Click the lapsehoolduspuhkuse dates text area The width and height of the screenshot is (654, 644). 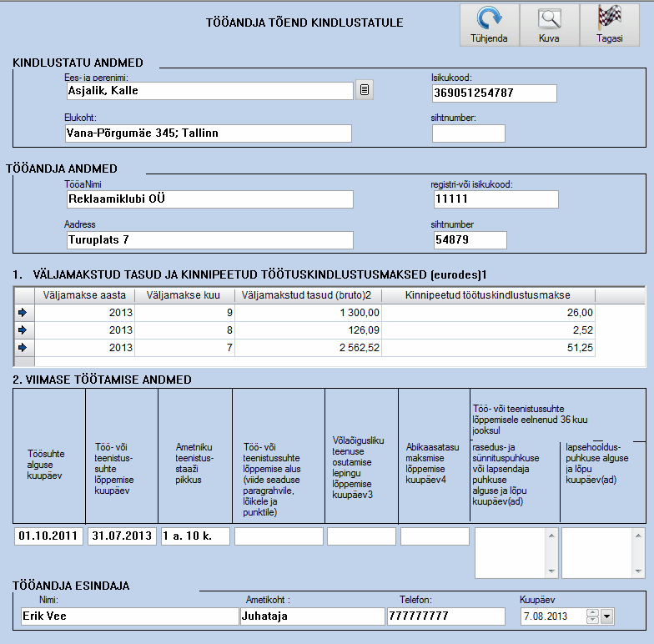click(x=597, y=553)
